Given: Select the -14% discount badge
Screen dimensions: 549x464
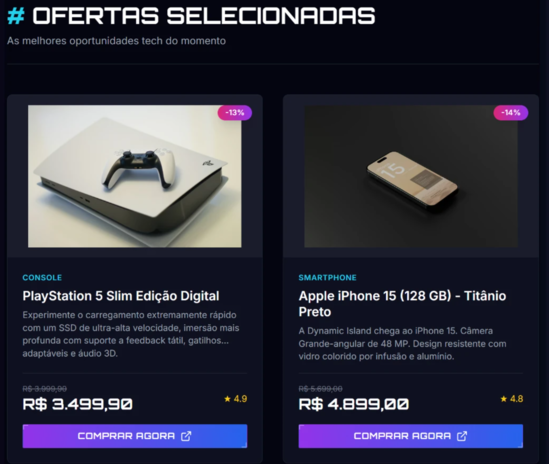Looking at the screenshot, I should pyautogui.click(x=510, y=113).
